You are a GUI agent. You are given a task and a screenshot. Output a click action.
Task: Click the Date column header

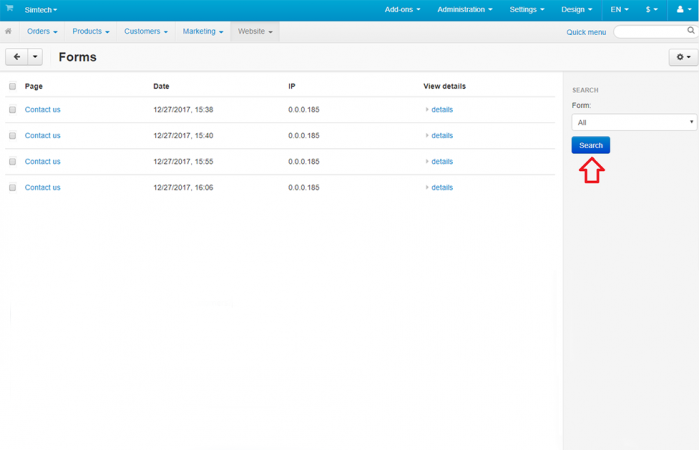coord(161,86)
